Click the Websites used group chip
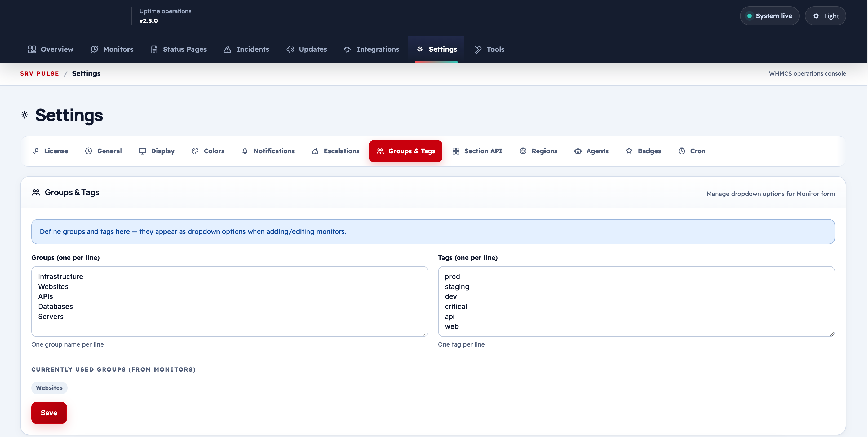Viewport: 868px width, 437px height. click(49, 388)
